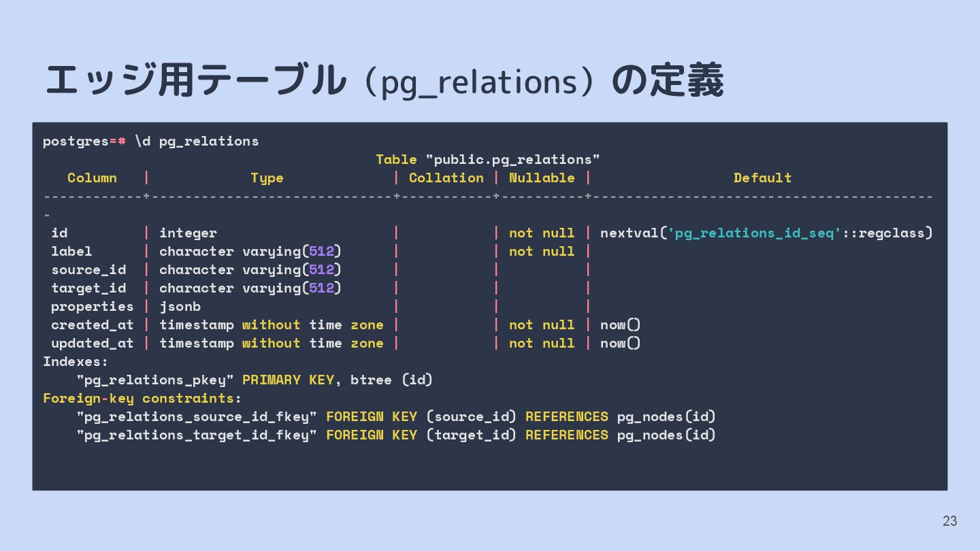Click the now() default in updated_at row
980x551 pixels.
tap(621, 344)
